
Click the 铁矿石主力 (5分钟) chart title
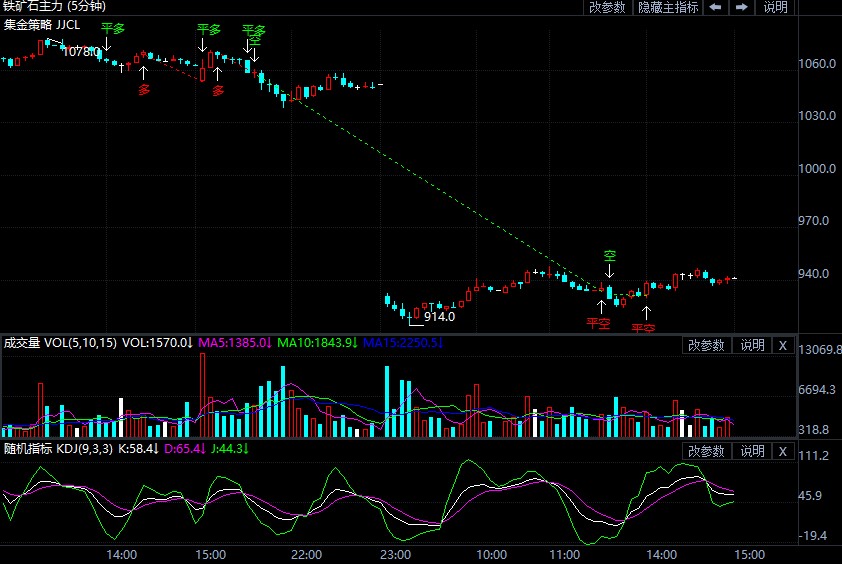60,7
